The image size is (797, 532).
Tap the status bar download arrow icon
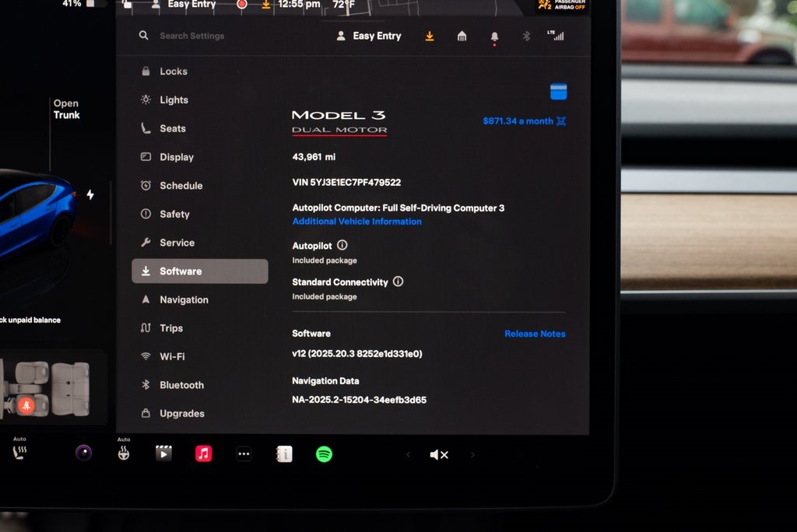(266, 5)
